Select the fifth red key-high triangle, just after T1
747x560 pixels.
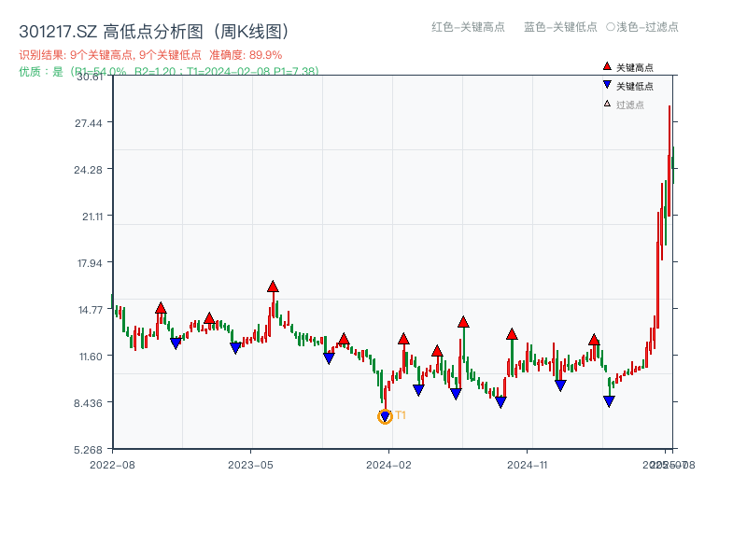pyautogui.click(x=403, y=339)
